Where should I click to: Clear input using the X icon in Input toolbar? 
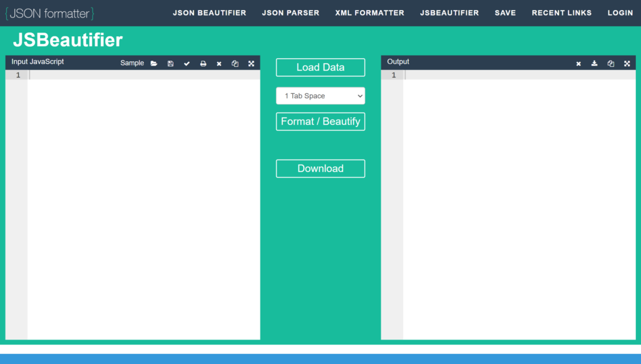click(x=219, y=63)
